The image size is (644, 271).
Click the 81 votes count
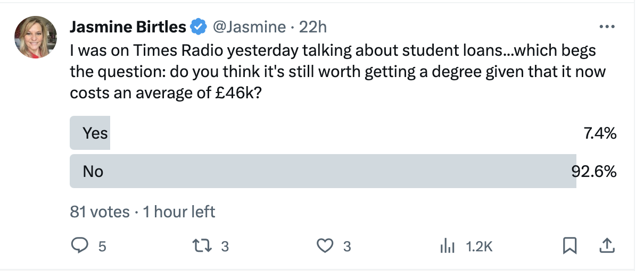100,212
